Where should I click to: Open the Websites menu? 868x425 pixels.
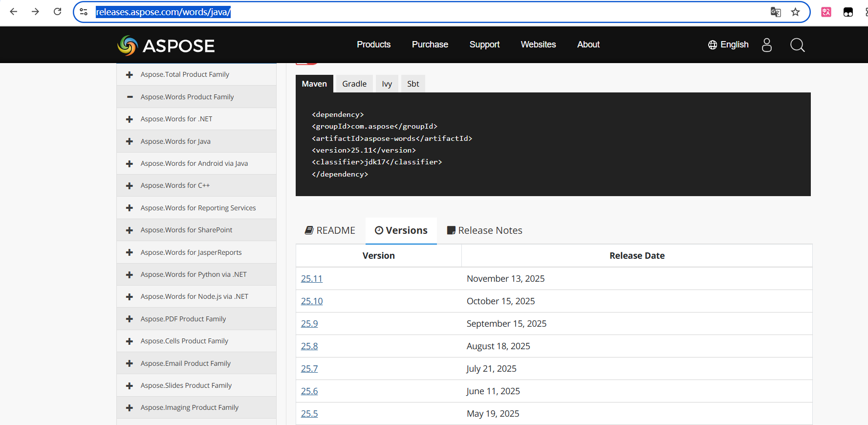(539, 45)
